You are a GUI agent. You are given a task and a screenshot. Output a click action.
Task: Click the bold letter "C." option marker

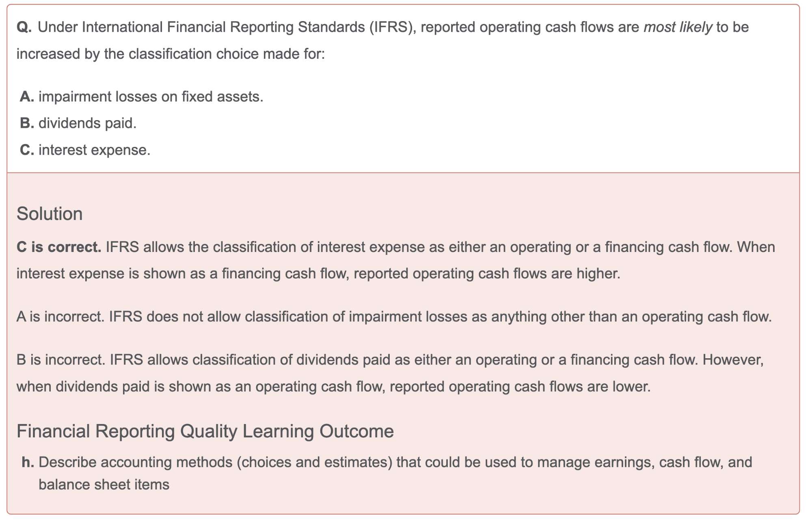coord(27,150)
